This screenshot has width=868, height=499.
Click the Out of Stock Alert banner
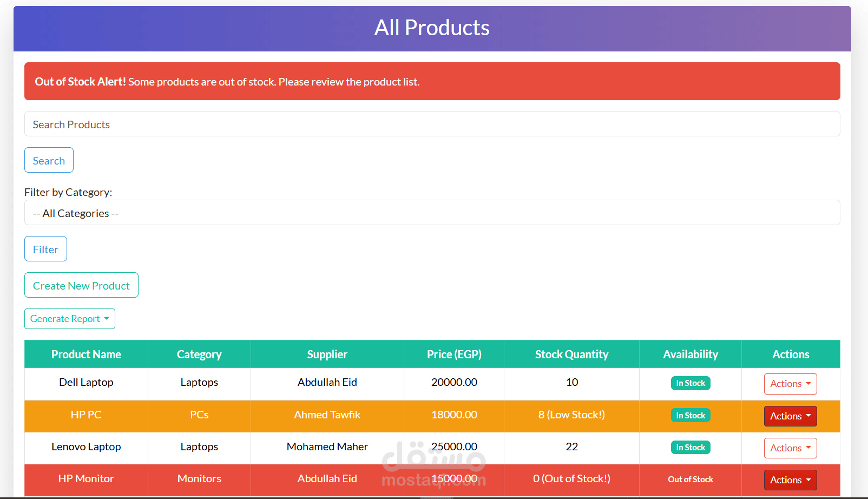[x=432, y=81]
